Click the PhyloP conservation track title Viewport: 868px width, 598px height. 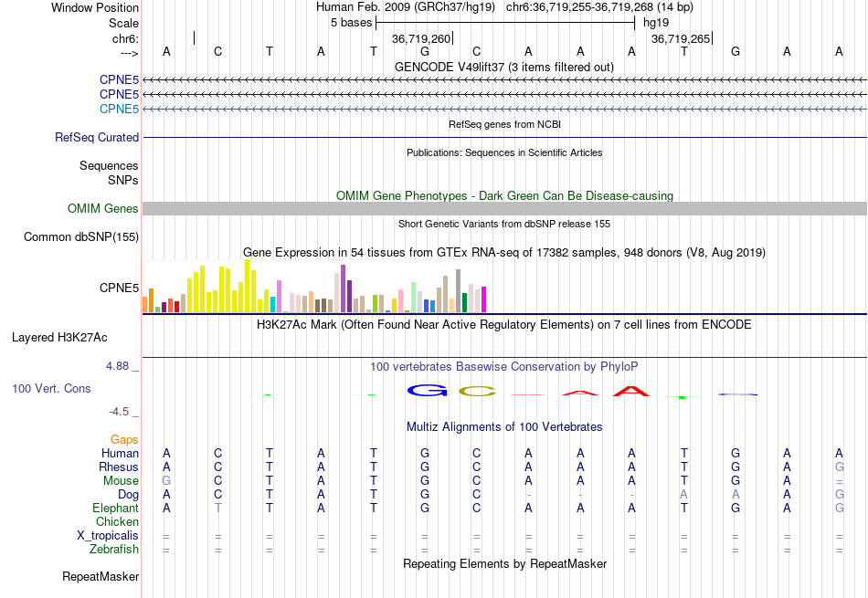click(x=503, y=367)
